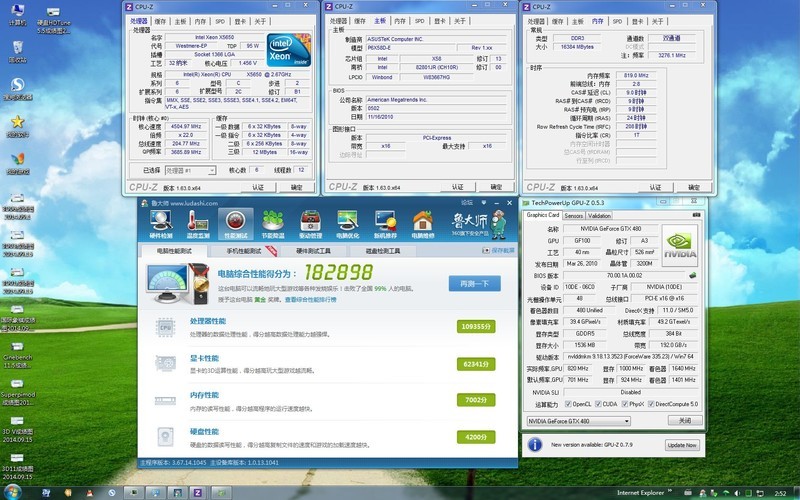Click the Intel Xeon logo in CPU-Z
Image resolution: width=800 pixels, height=500 pixels.
coord(289,50)
